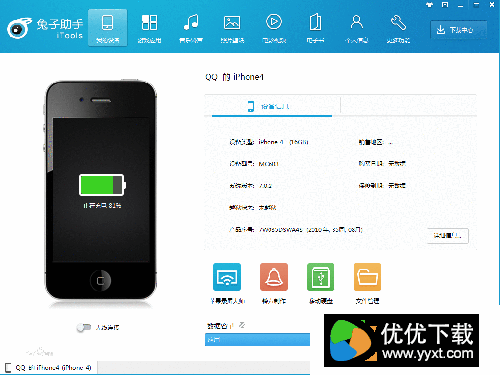Click the refresh icon beside the storage label
The width and height of the screenshot is (500, 375).
[x=242, y=325]
